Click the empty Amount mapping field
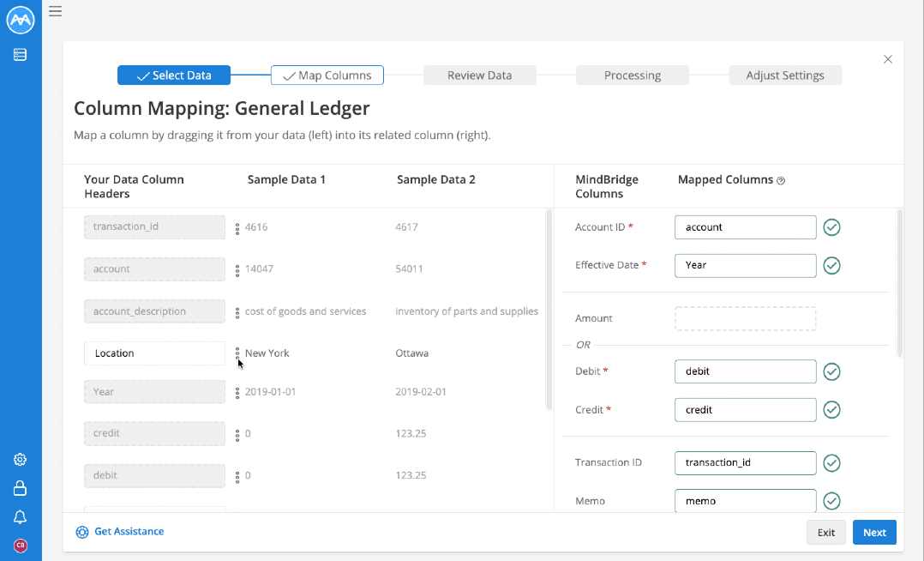The image size is (924, 561). click(746, 318)
